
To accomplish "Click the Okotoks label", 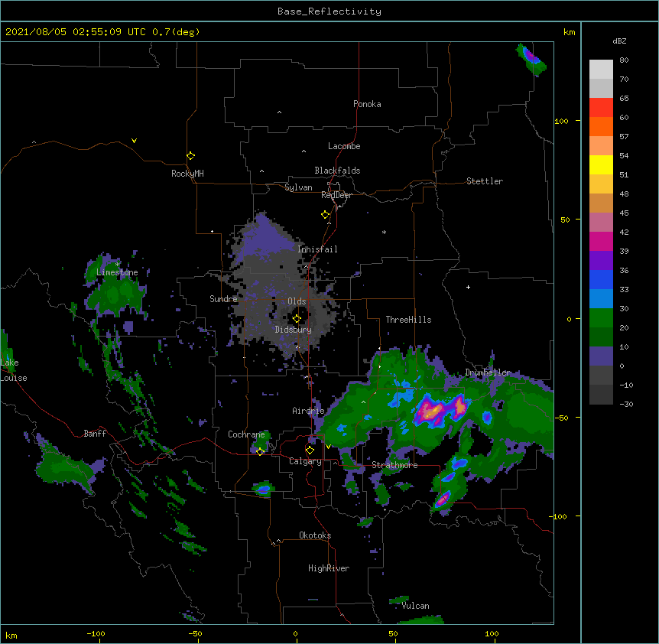I will click(315, 535).
